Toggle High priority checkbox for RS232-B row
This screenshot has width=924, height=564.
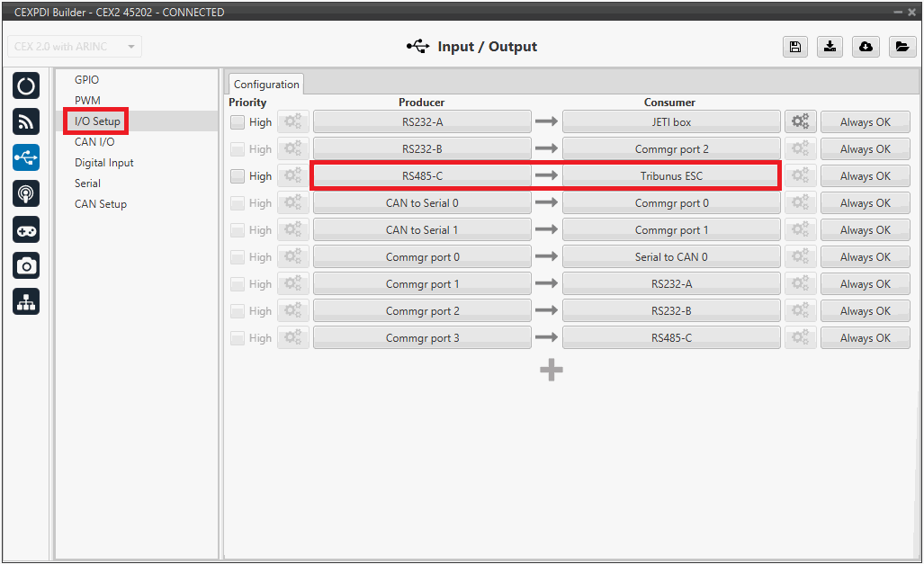point(238,149)
